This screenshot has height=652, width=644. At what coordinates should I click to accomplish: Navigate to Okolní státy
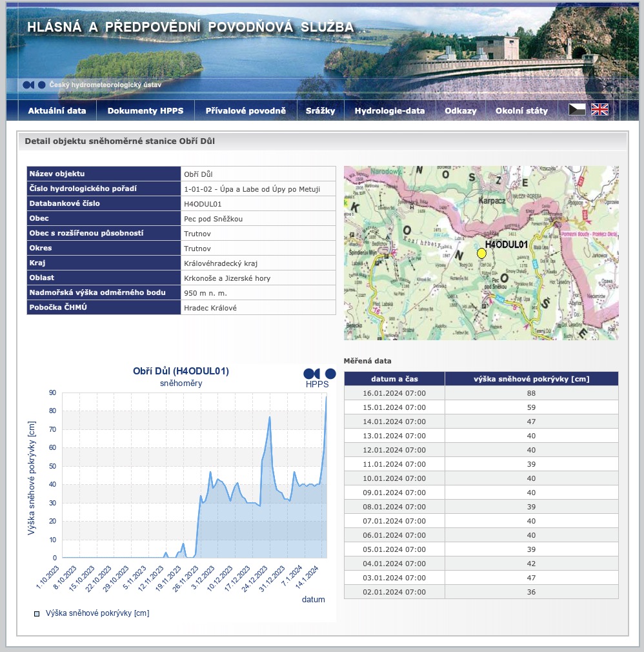[521, 110]
